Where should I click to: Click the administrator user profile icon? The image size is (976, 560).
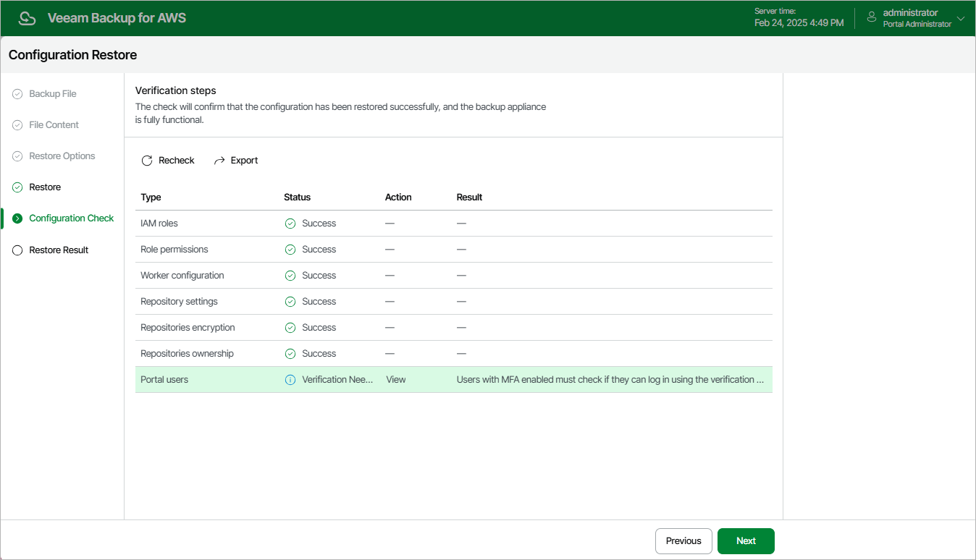872,17
